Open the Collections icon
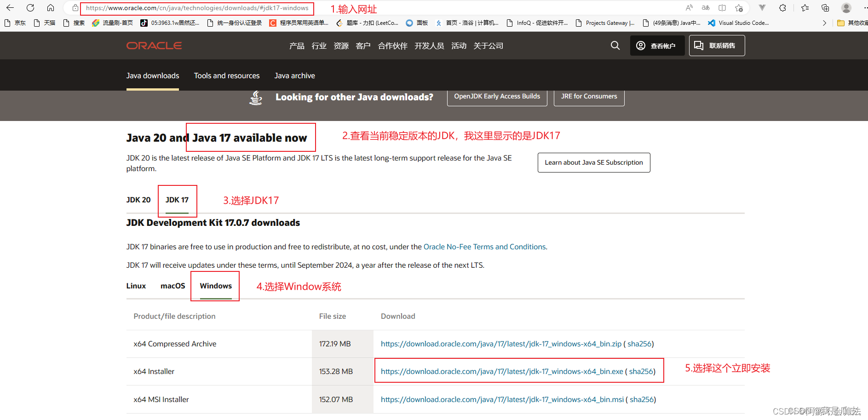The width and height of the screenshot is (868, 420). point(825,8)
